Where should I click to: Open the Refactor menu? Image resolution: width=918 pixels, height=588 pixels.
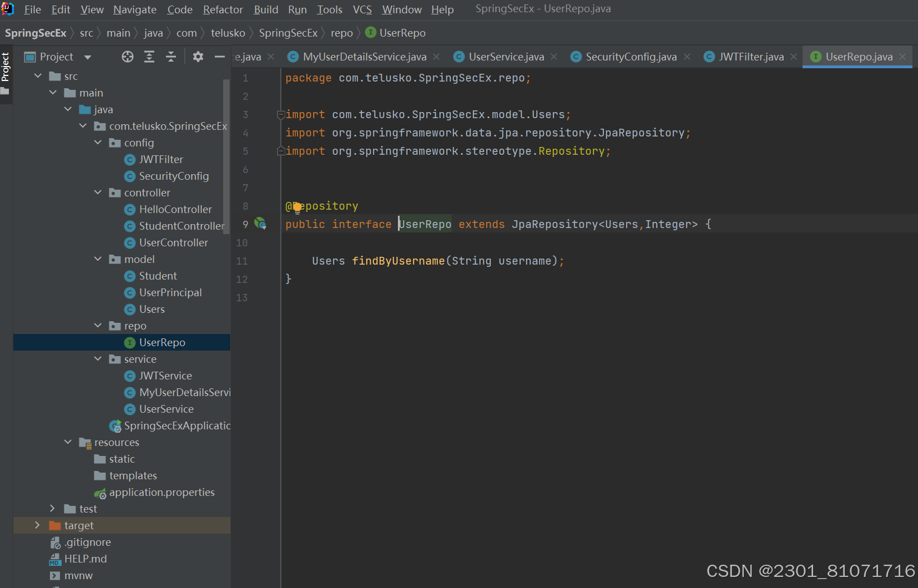[x=223, y=9]
